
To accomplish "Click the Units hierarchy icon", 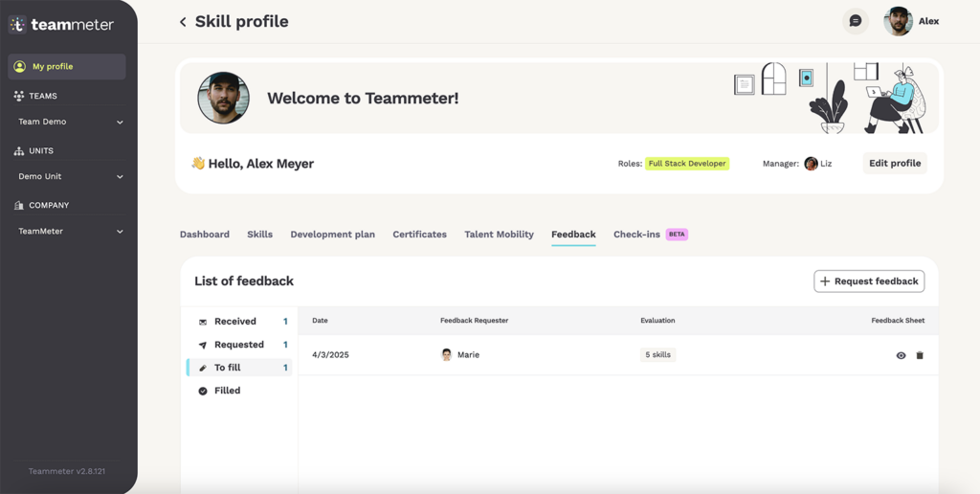I will (x=19, y=150).
